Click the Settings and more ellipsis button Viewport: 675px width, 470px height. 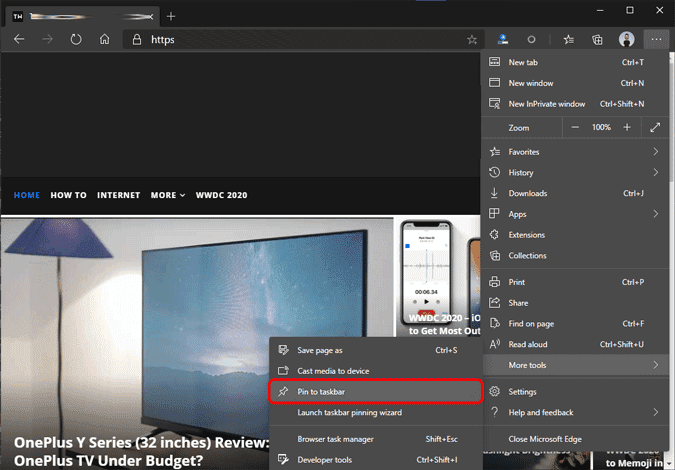click(656, 40)
